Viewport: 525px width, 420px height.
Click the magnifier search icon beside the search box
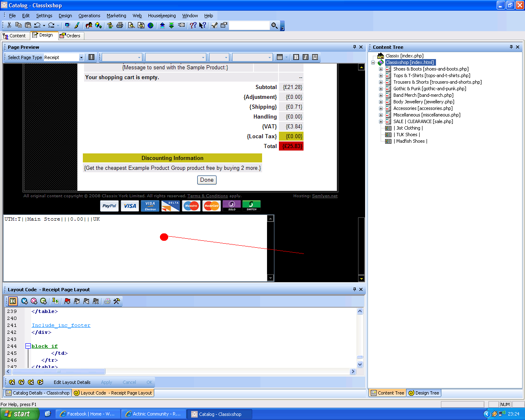pos(274,25)
